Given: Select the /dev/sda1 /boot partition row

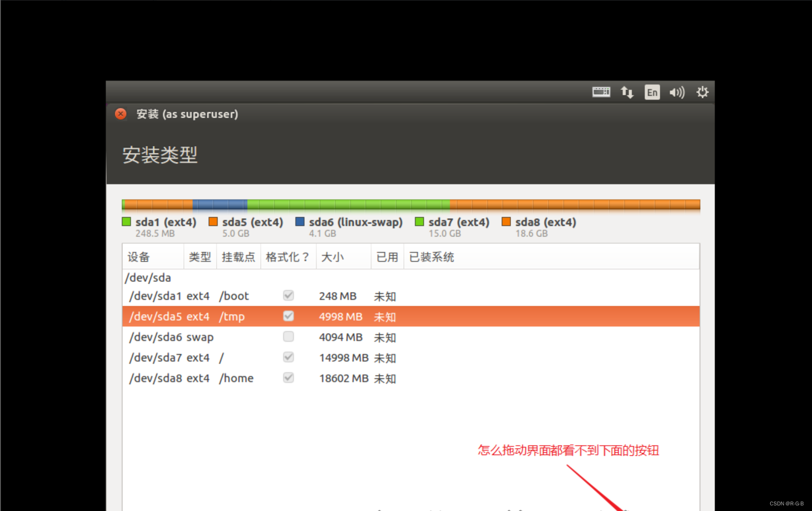Looking at the screenshot, I should (411, 296).
